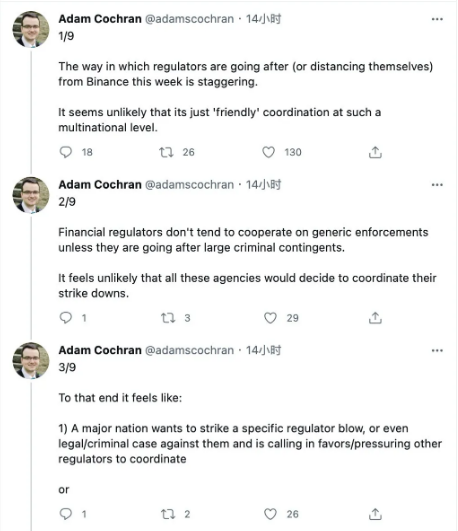Open the more options menu on 1/9 tweet
The width and height of the screenshot is (458, 531).
point(437,19)
